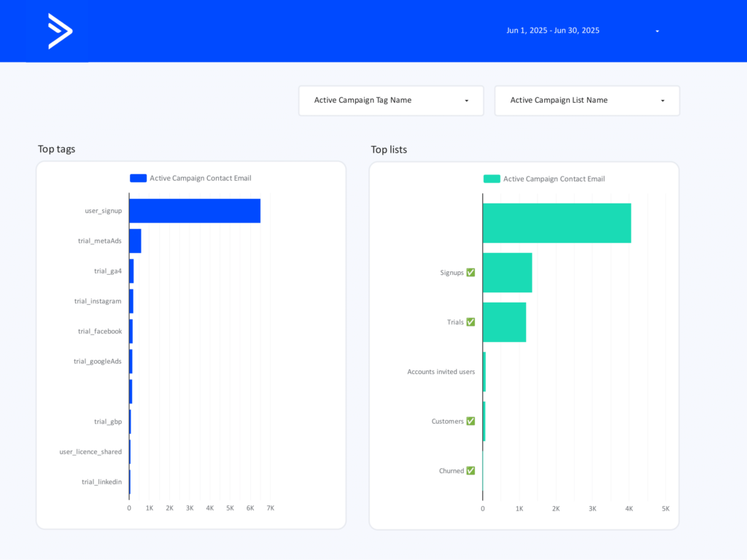This screenshot has width=747, height=560.
Task: Click the ActiveCampaign logo icon
Action: click(x=60, y=31)
